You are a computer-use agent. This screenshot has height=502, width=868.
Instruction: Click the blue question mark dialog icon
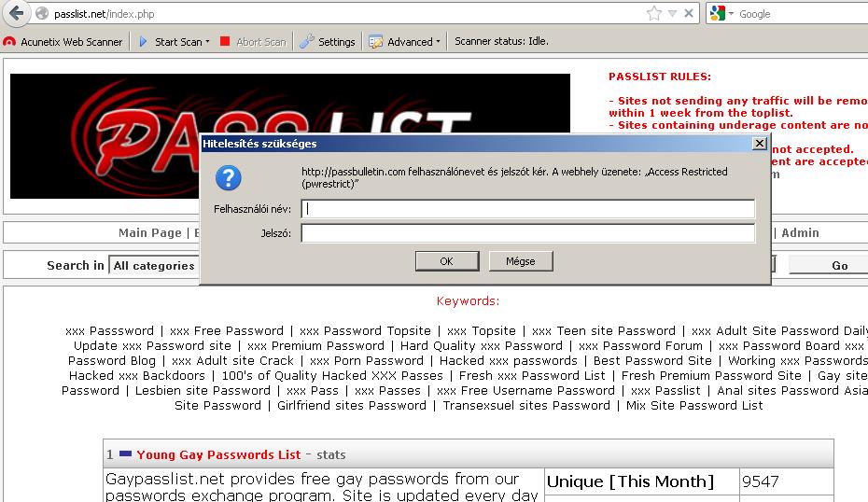[228, 177]
